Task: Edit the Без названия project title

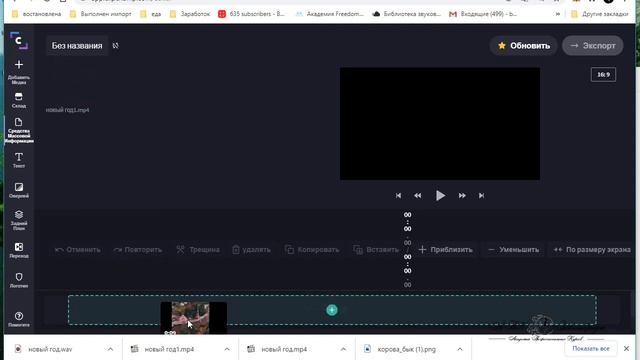Action: coord(77,46)
